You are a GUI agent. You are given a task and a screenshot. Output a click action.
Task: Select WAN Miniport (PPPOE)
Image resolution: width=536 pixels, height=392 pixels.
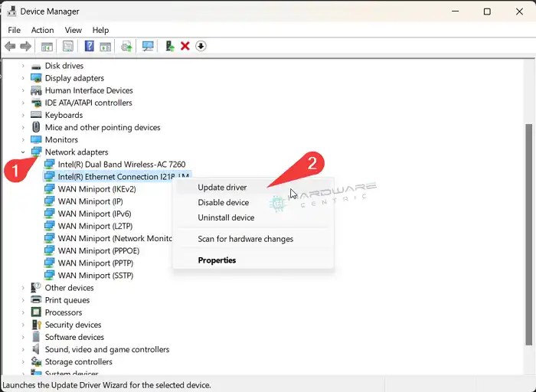[99, 250]
